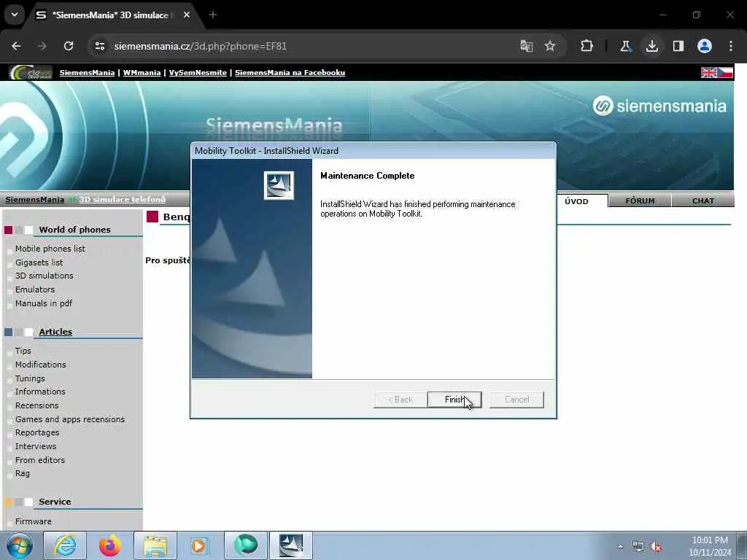
Task: Open From editors sidebar link
Action: [x=40, y=460]
